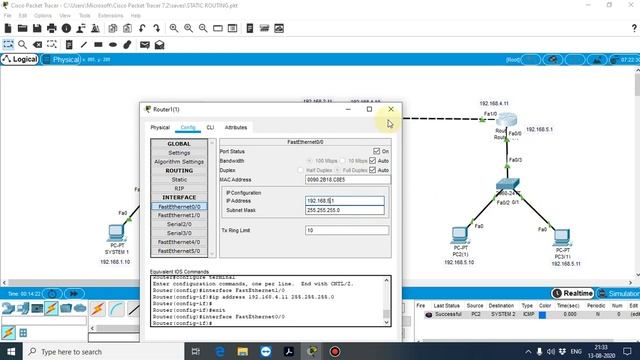The image size is (640, 360).
Task: Toggle the Bandwidth Auto checkbox
Action: [x=372, y=160]
